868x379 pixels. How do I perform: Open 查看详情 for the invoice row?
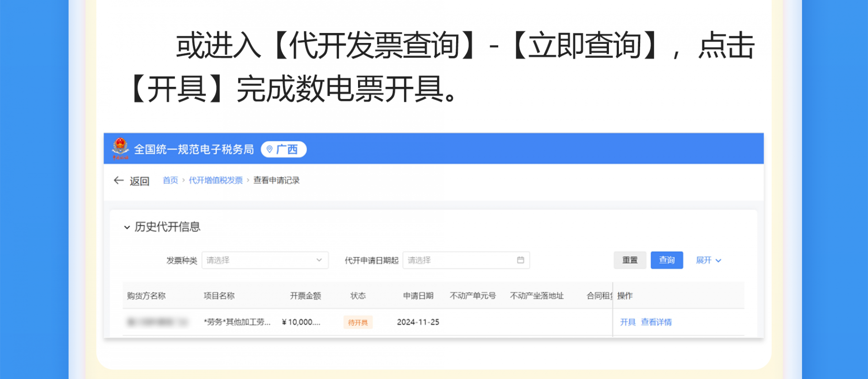click(656, 322)
